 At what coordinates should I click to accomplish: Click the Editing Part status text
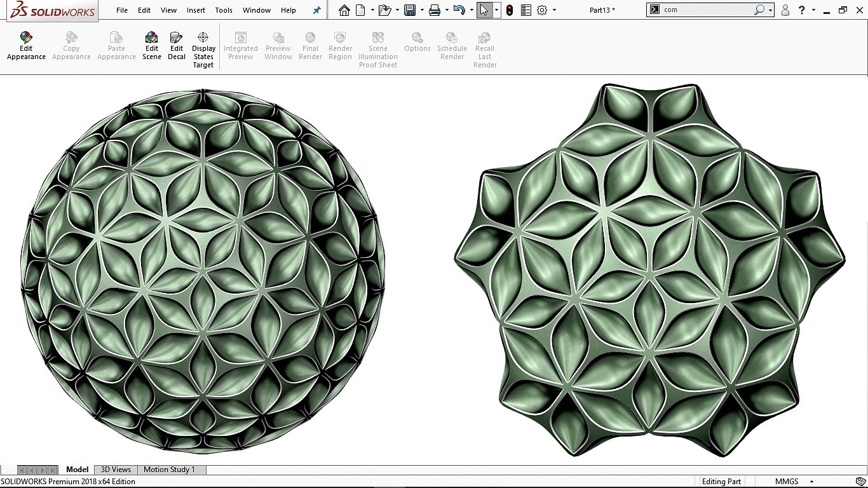[x=721, y=482]
